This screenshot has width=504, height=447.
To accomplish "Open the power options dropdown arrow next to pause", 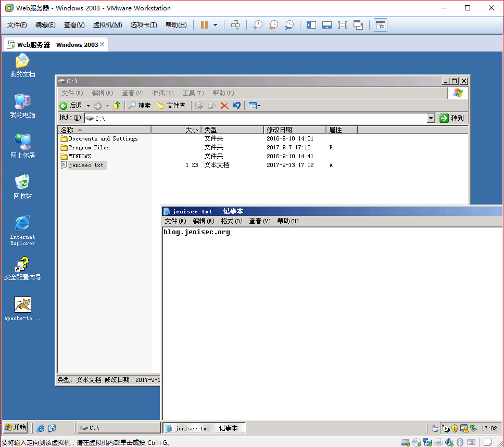I will click(x=216, y=25).
